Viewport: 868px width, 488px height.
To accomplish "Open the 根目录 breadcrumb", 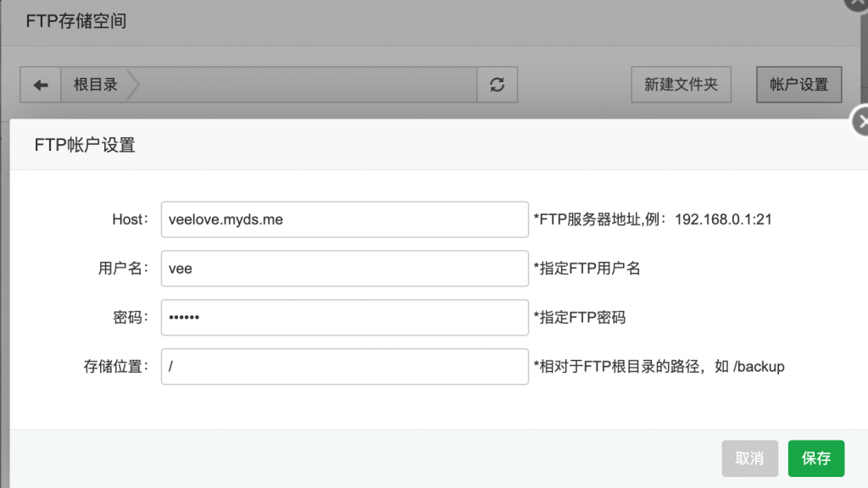I will point(95,85).
